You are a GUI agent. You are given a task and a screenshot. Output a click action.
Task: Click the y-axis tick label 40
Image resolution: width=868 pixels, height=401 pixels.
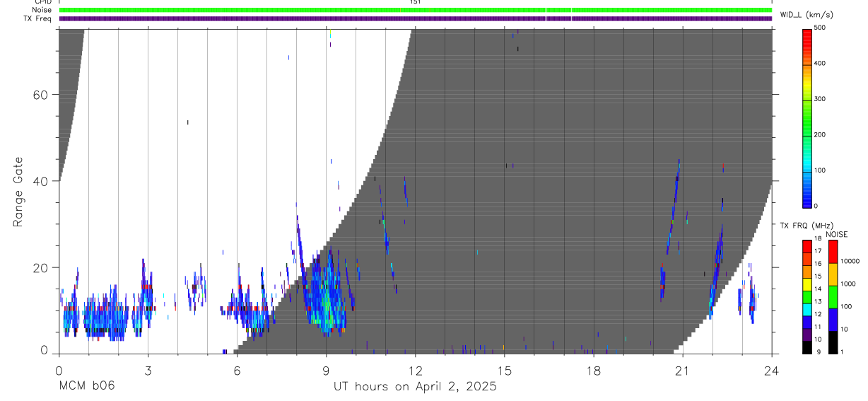pos(40,181)
